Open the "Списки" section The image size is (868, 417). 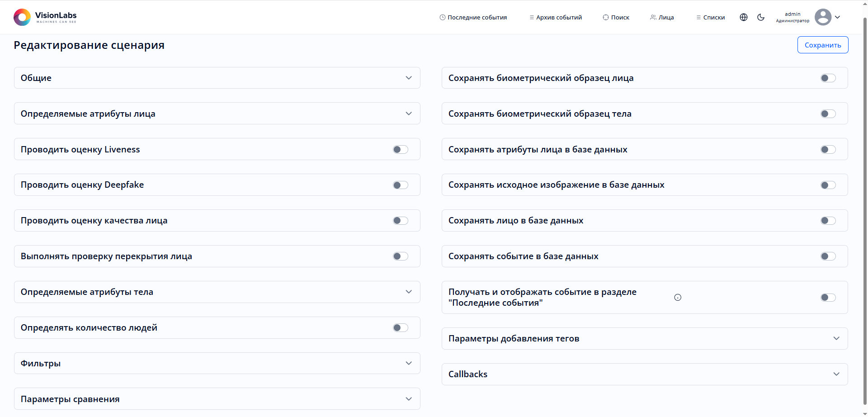point(711,18)
